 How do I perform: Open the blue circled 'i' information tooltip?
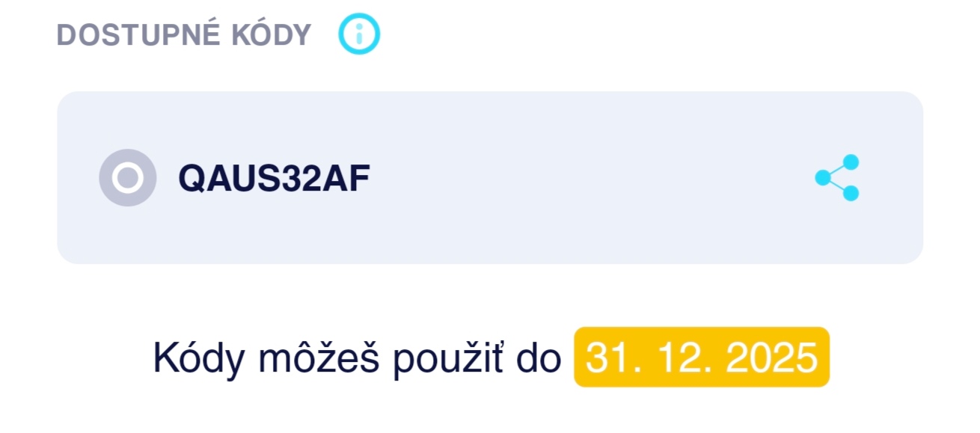click(359, 34)
